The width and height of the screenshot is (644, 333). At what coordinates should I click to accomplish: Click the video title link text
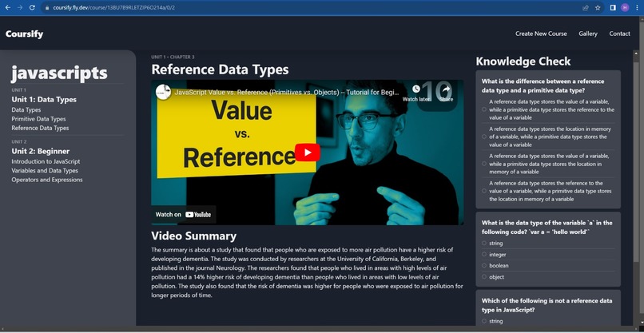coord(286,93)
